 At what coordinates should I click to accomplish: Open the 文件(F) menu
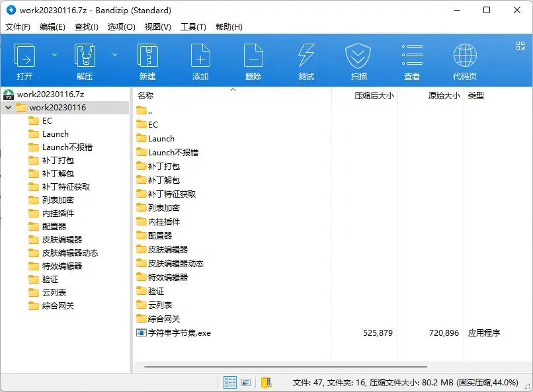pyautogui.click(x=18, y=27)
